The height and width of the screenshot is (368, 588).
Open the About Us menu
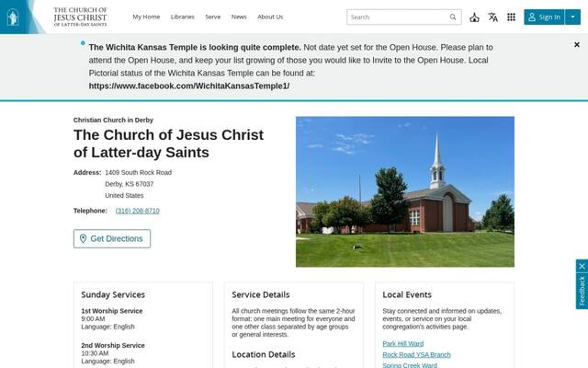tap(270, 17)
